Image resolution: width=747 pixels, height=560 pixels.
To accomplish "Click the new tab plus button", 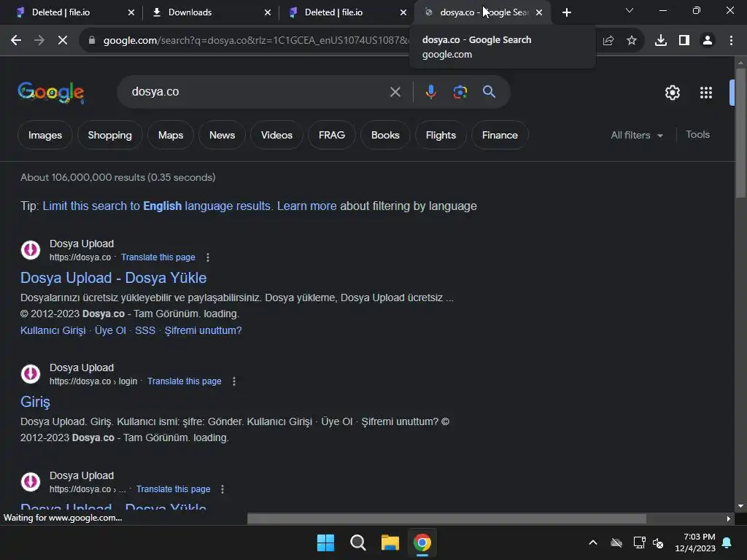I will [566, 12].
